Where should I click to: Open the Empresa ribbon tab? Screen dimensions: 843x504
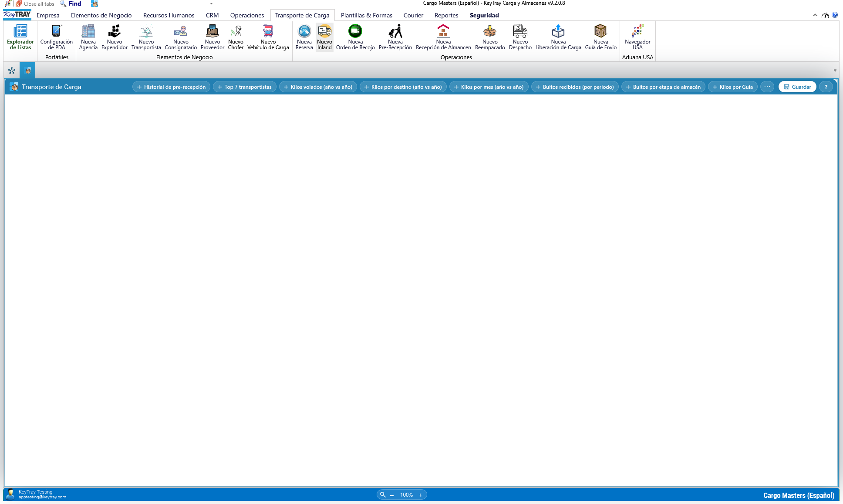(x=48, y=15)
